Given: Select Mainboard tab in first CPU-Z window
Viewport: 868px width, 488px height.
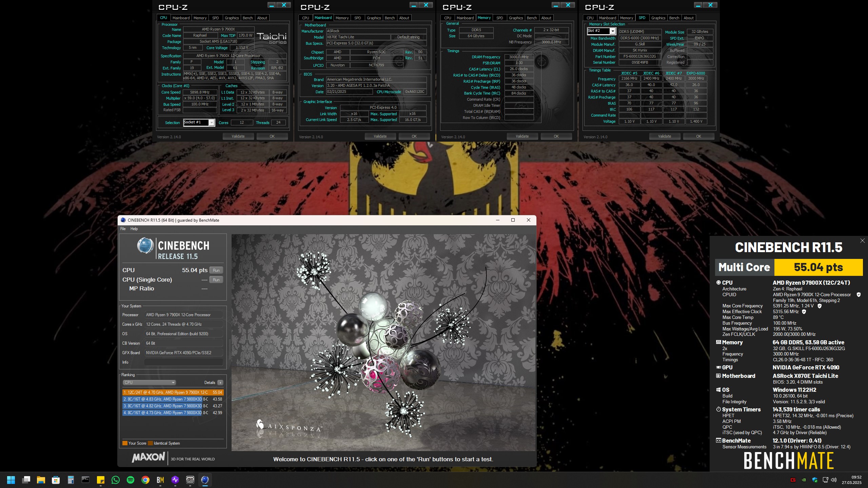Looking at the screenshot, I should tap(181, 18).
